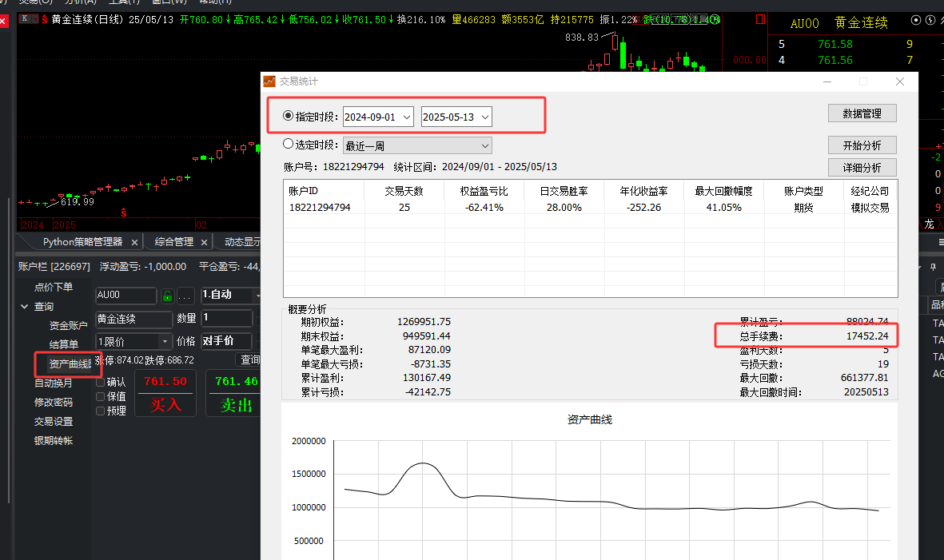
Task: Click the 单笔最大盈利 value 87120.09
Action: (429, 350)
